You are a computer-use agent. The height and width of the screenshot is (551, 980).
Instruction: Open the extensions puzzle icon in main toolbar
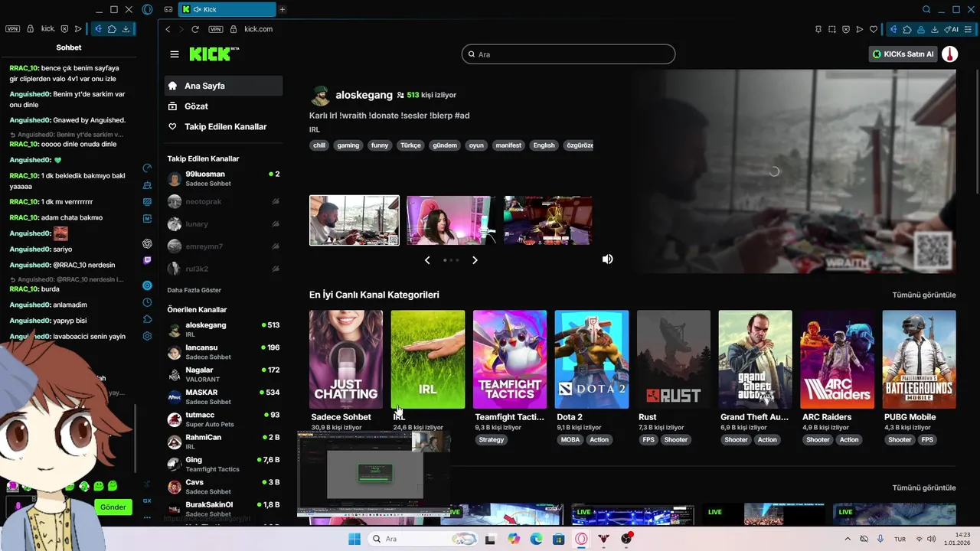(x=907, y=29)
